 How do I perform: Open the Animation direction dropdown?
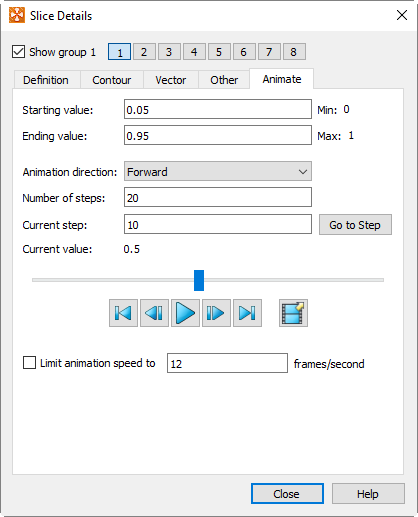coord(218,171)
